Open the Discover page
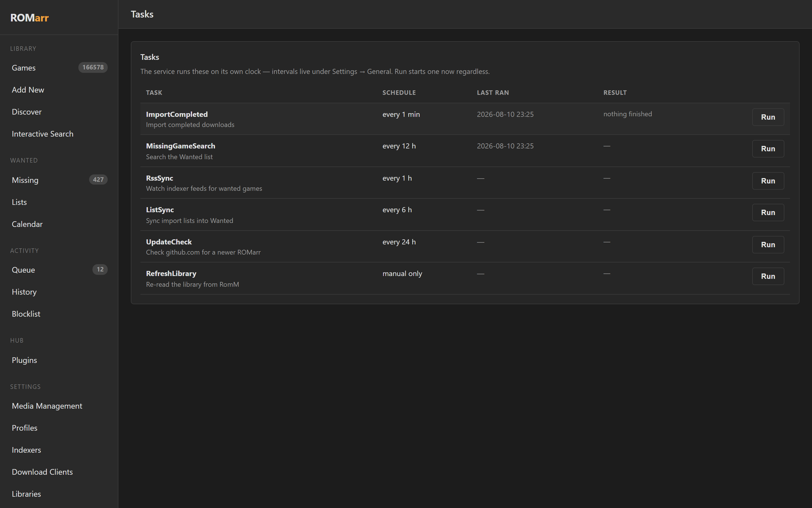Viewport: 812px width, 508px height. (27, 111)
